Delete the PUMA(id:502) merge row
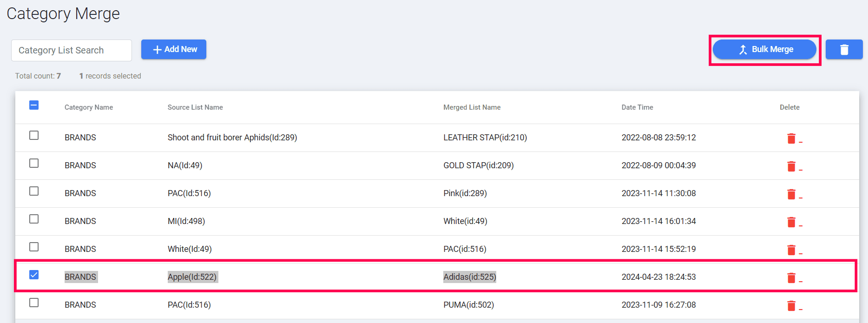 pos(791,305)
